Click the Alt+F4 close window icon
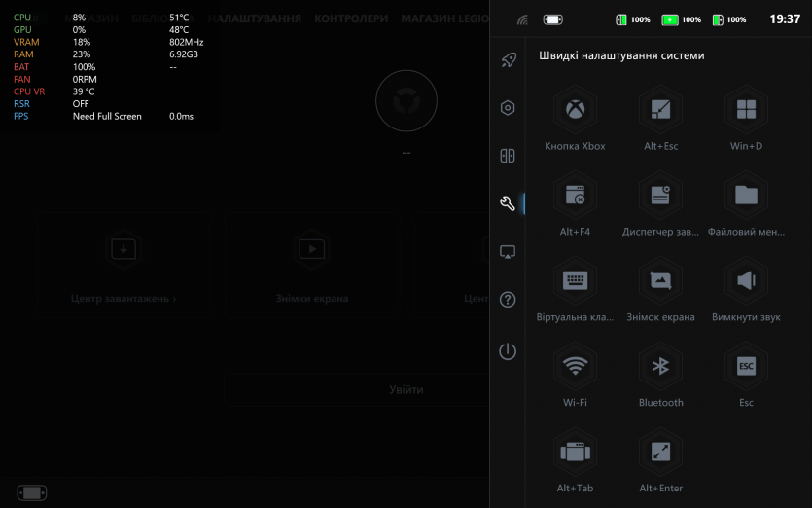The width and height of the screenshot is (812, 508). click(x=575, y=196)
